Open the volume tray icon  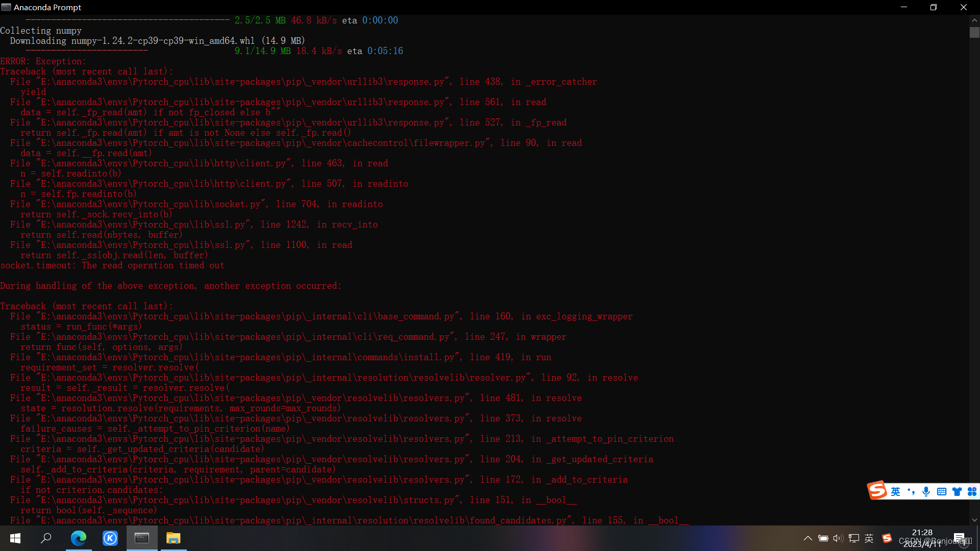838,538
